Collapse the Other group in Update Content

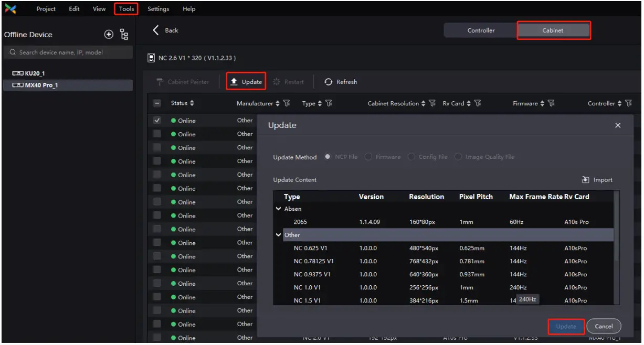[280, 235]
